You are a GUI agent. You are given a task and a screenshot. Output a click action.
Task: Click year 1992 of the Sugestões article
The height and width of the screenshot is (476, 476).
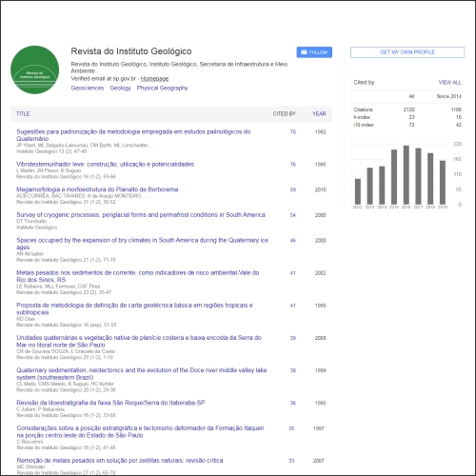click(320, 132)
